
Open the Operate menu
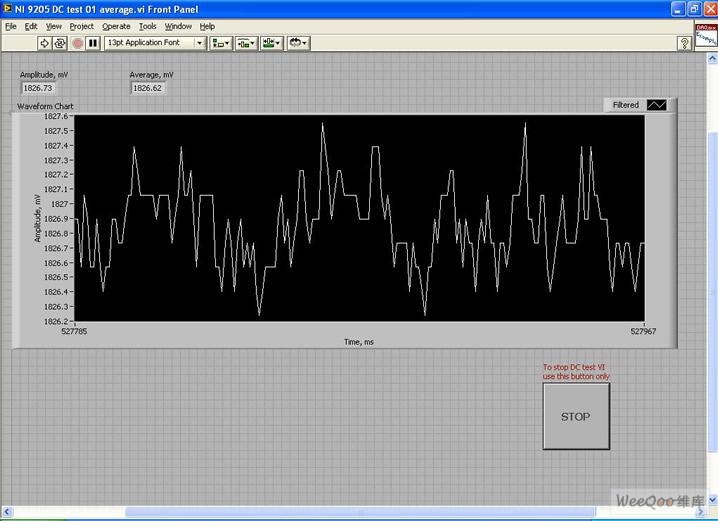click(116, 26)
